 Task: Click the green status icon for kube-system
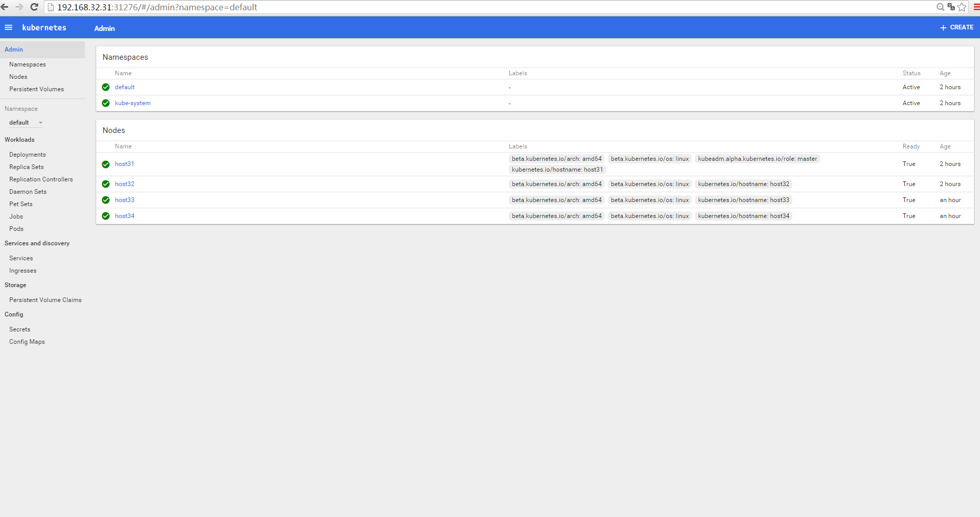tap(106, 103)
